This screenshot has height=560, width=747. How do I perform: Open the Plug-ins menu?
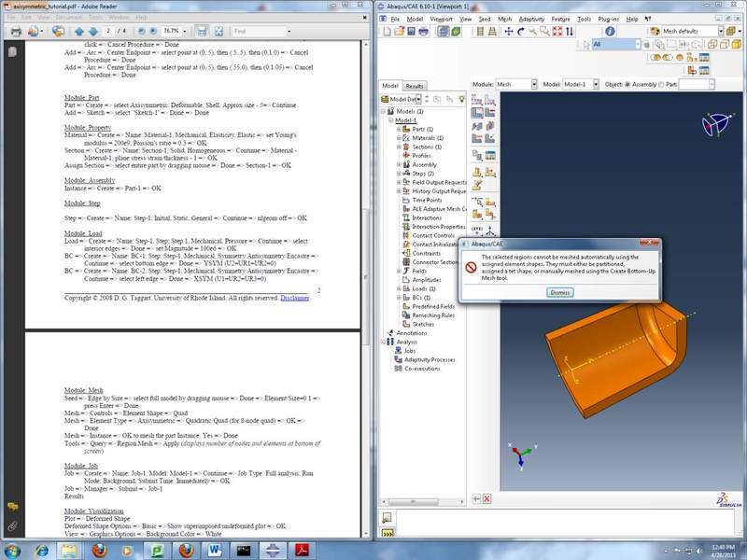[609, 19]
